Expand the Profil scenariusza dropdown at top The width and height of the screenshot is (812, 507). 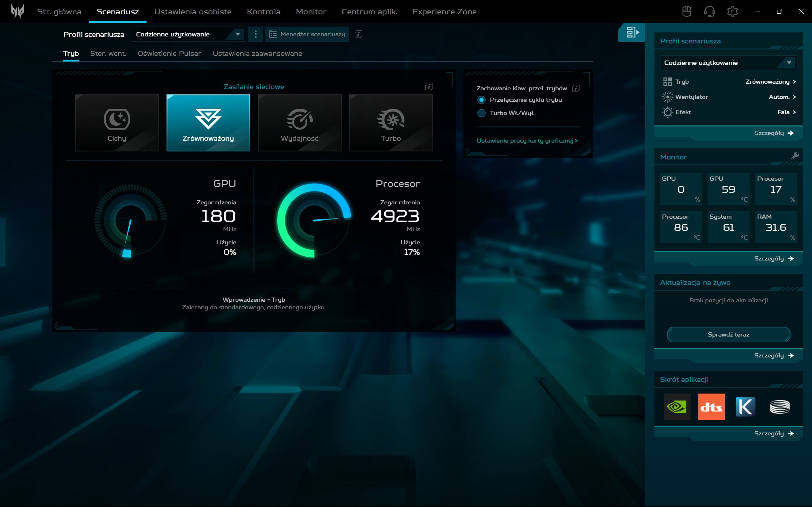pos(189,34)
